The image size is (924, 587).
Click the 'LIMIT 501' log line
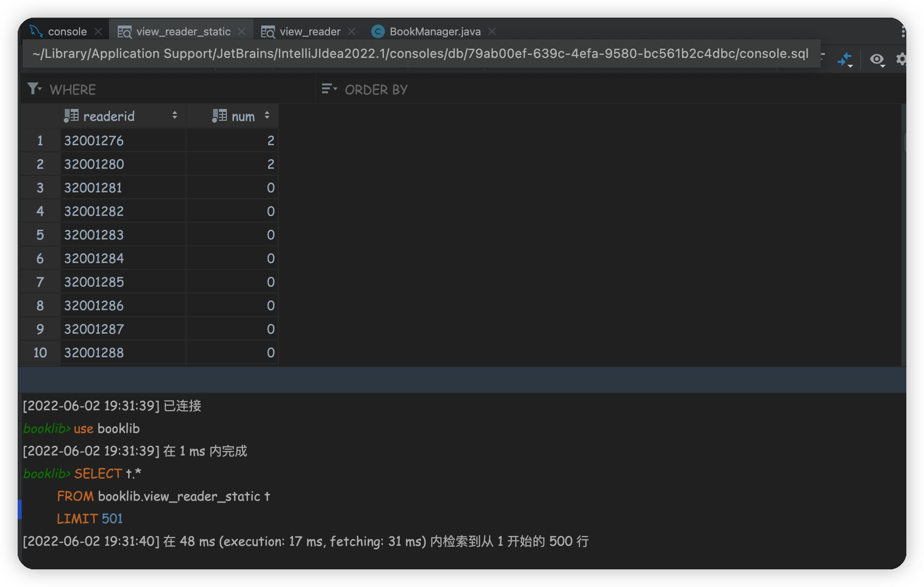pyautogui.click(x=90, y=519)
